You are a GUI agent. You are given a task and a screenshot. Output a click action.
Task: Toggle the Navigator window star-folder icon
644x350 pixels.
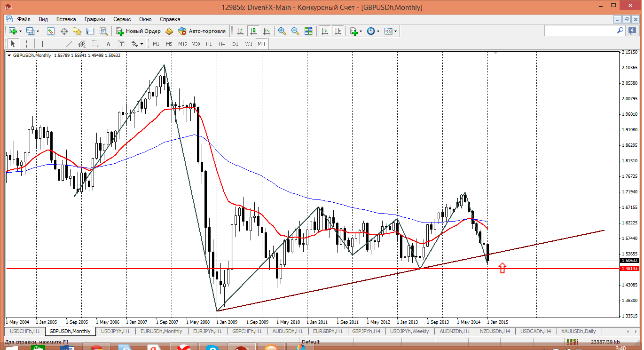click(77, 31)
